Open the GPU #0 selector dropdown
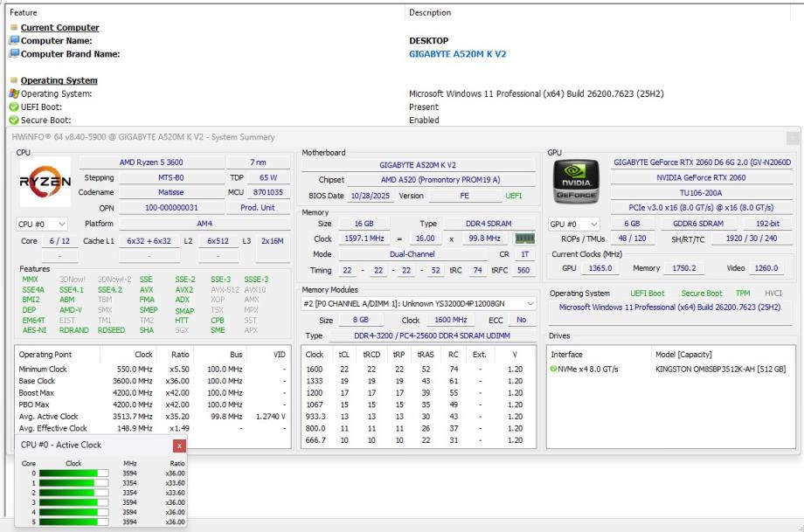This screenshot has width=804, height=532. [574, 224]
